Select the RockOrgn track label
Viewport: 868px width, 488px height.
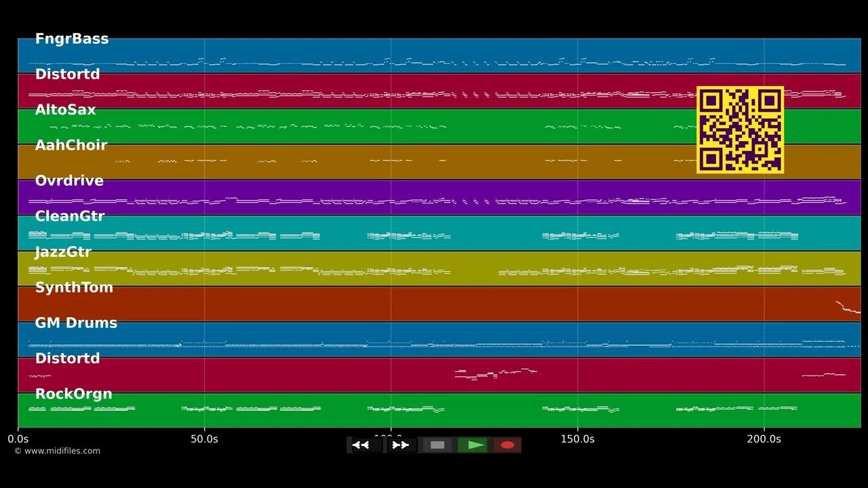tap(73, 394)
